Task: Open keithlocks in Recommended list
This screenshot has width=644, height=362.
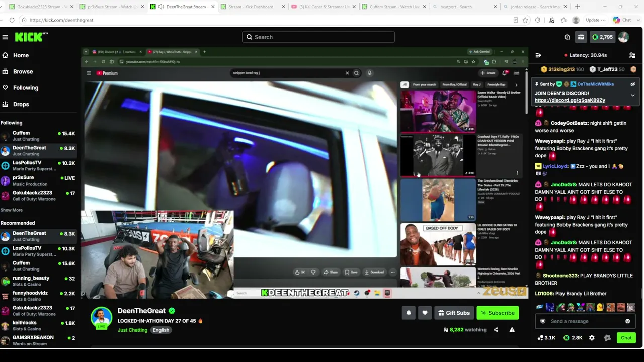Action: (x=38, y=325)
